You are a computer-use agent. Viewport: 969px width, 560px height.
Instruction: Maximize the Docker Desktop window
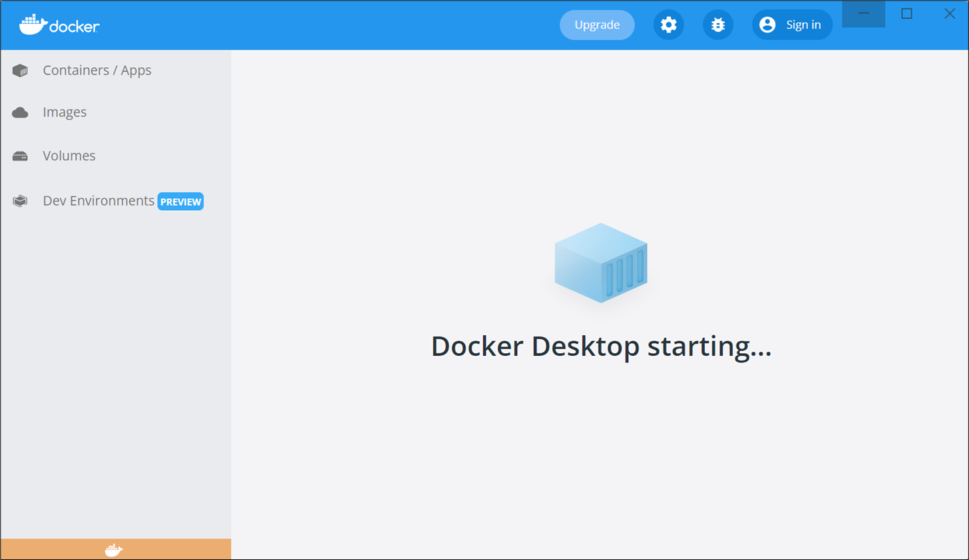(x=906, y=14)
